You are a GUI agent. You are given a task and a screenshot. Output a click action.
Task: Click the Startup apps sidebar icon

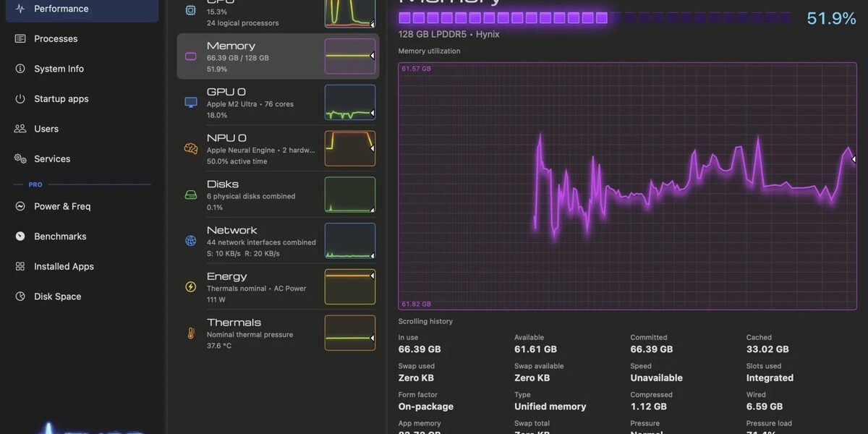point(20,98)
